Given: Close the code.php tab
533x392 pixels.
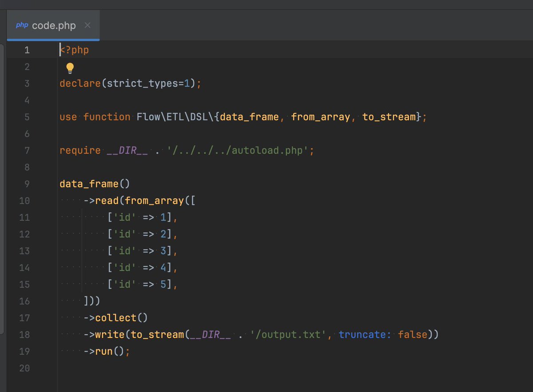Looking at the screenshot, I should [x=88, y=25].
